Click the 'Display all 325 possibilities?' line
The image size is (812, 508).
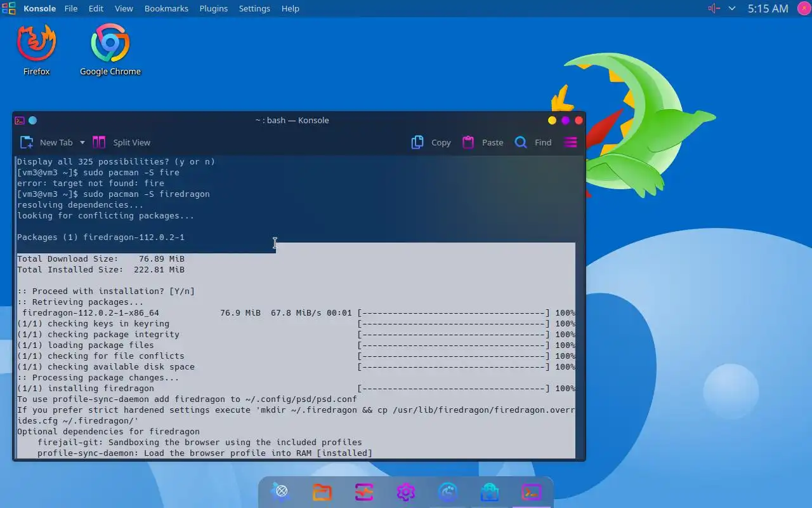(116, 161)
